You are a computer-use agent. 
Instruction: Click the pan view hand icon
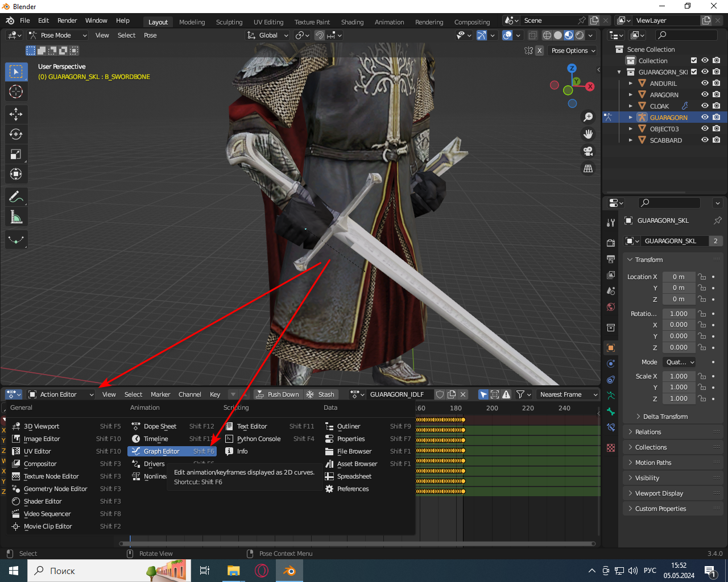[588, 134]
